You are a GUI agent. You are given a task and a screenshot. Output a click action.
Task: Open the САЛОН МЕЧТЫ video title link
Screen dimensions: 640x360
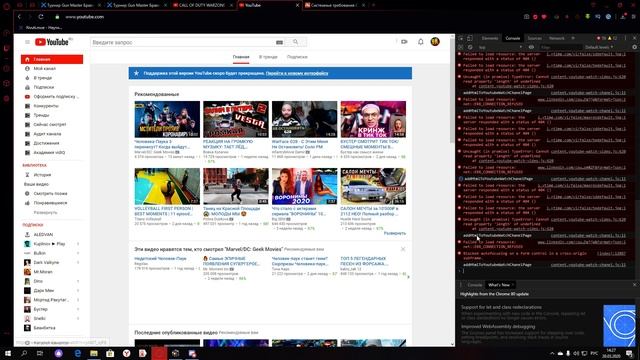coord(369,211)
